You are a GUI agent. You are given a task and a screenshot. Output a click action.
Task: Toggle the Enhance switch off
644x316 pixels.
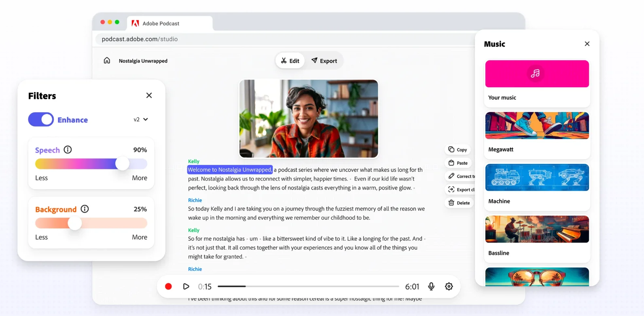(41, 120)
